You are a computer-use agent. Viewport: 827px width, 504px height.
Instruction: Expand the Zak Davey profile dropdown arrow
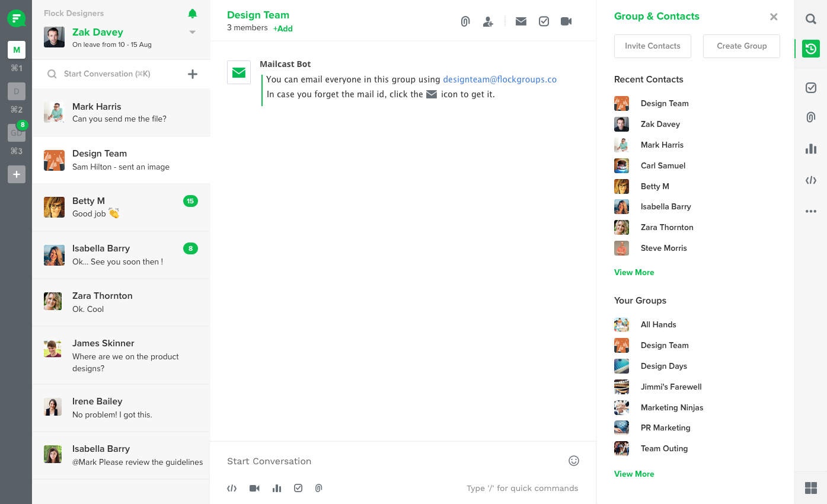(x=192, y=33)
